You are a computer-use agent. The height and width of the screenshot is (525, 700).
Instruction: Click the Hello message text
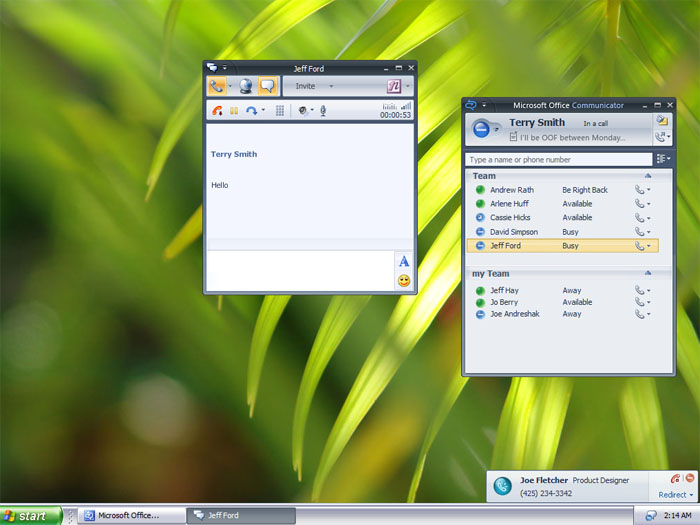(x=220, y=185)
